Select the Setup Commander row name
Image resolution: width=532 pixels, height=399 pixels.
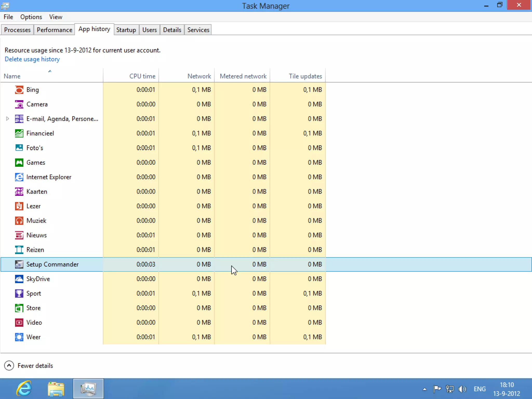tap(52, 264)
